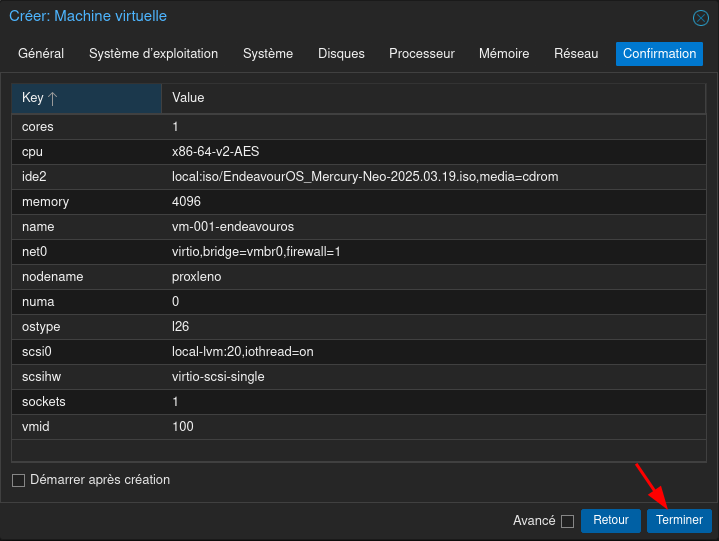
Task: Select the Confirmation tab
Action: pos(659,54)
